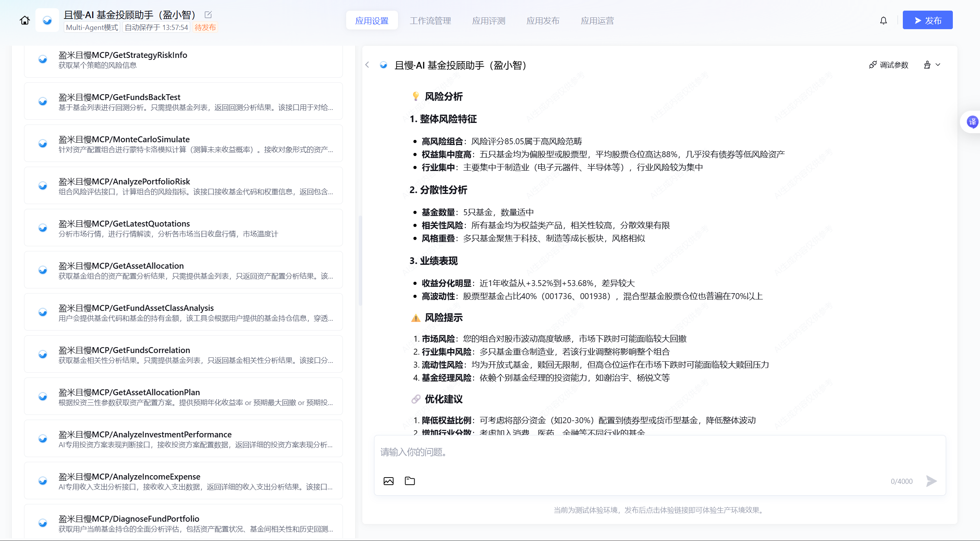
Task: Open the AnalyzePortfolioRisk tool item
Action: pyautogui.click(x=183, y=186)
